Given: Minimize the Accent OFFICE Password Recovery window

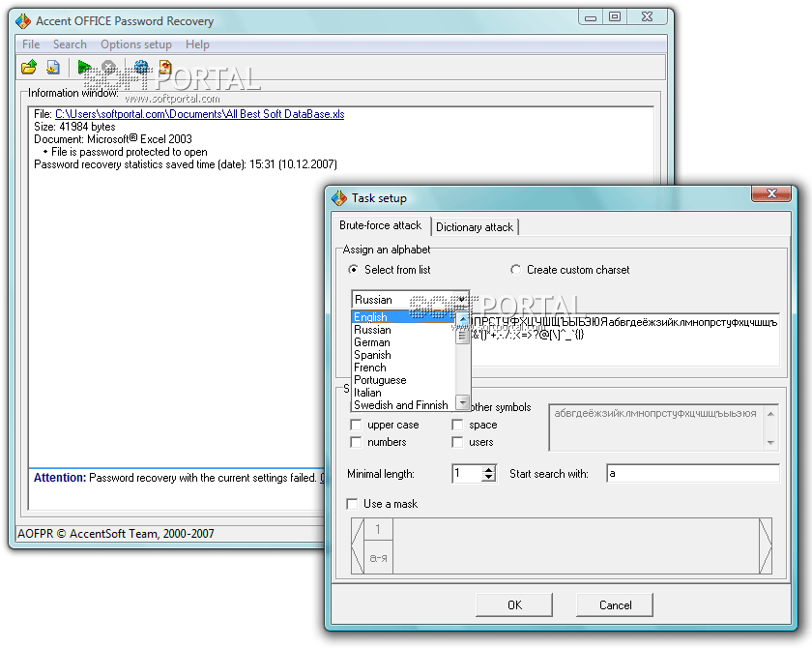Looking at the screenshot, I should (591, 16).
